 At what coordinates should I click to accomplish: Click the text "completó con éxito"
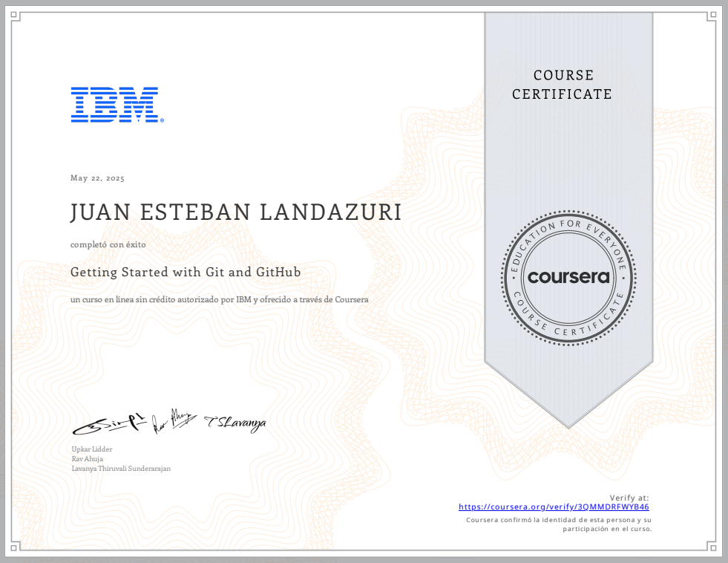tap(108, 244)
